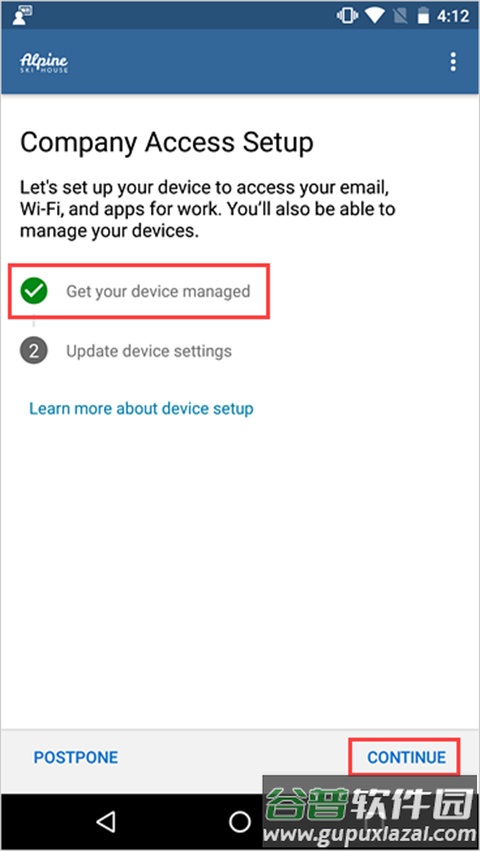Tap the green checkmark step icon

(34, 291)
